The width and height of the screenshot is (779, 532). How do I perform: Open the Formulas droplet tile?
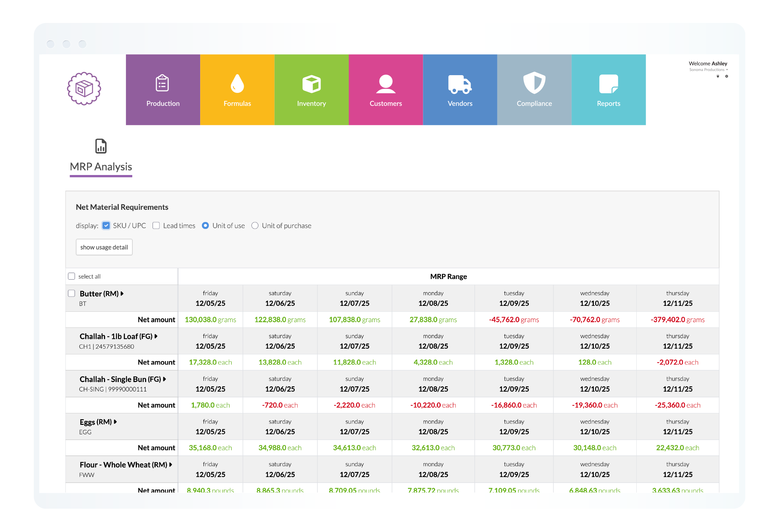pos(237,90)
